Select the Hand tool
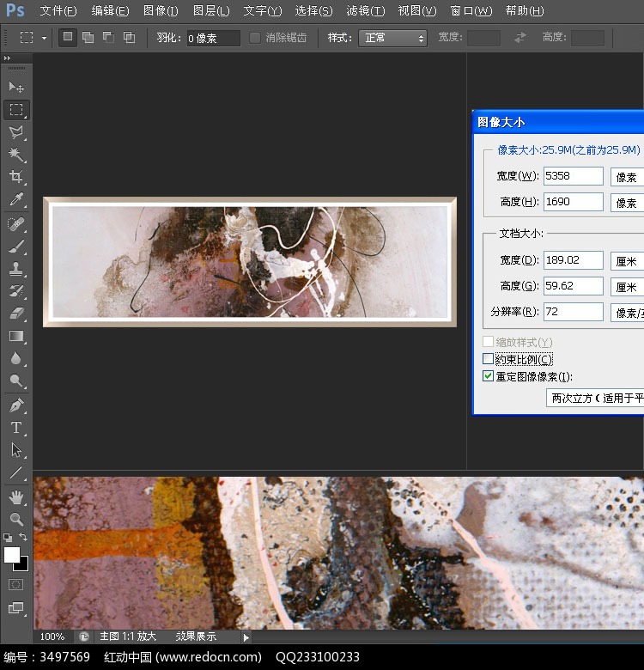 [16, 497]
